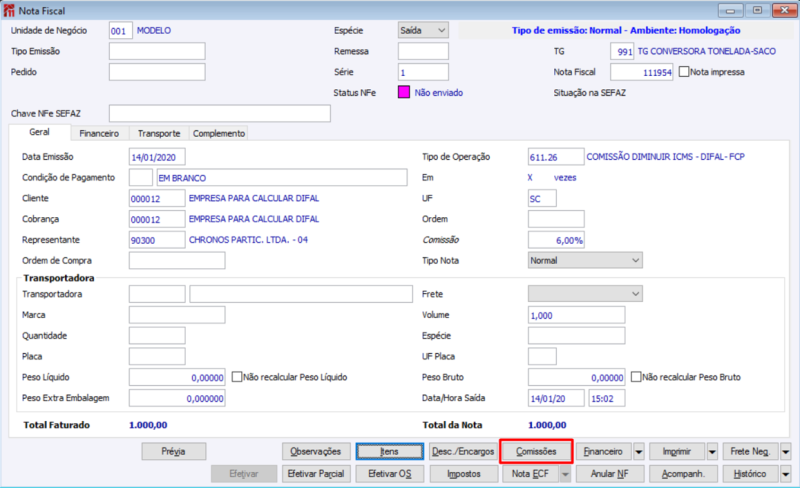Viewport: 800px width, 488px height.
Task: Click the Imprimir button
Action: (677, 452)
